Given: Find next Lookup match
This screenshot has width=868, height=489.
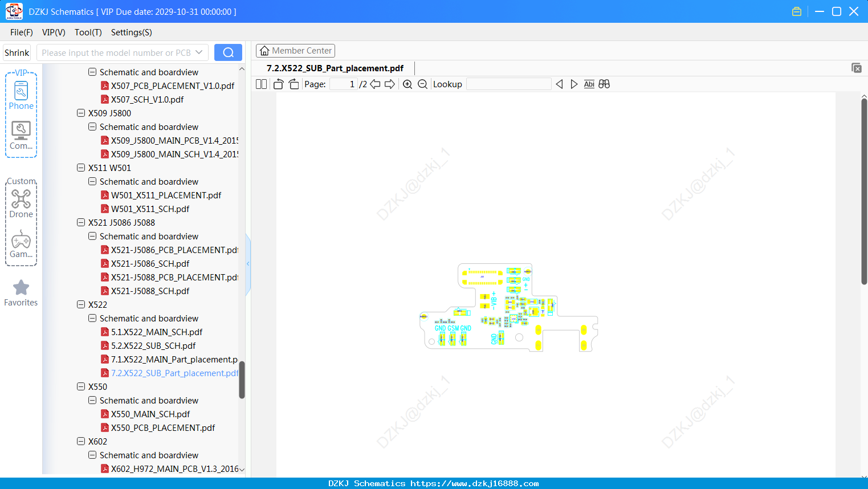Looking at the screenshot, I should [574, 84].
